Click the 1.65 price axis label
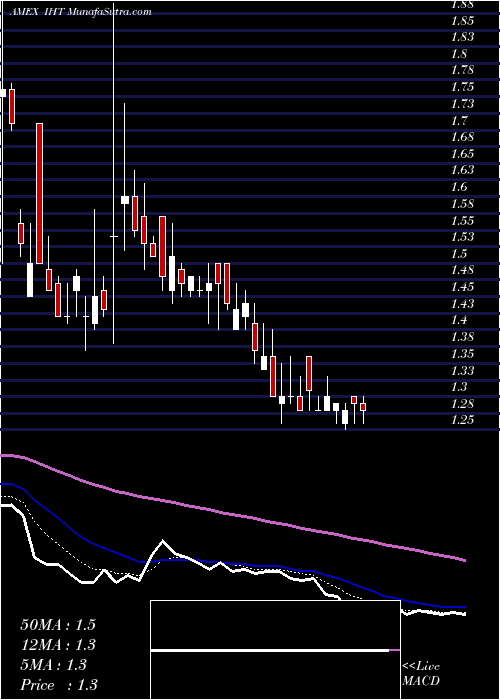Screen dimensions: 500x700 (x=462, y=154)
